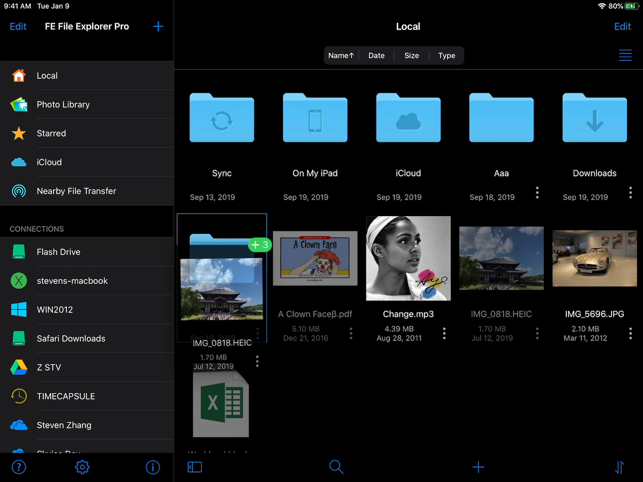Viewport: 643px width, 482px height.
Task: Open more options for Aaa folder
Action: (537, 192)
